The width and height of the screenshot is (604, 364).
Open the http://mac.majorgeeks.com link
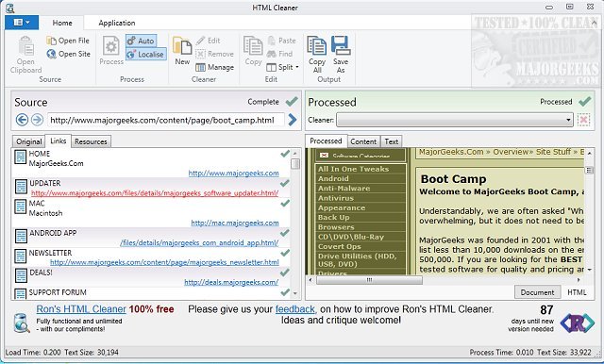[235, 223]
